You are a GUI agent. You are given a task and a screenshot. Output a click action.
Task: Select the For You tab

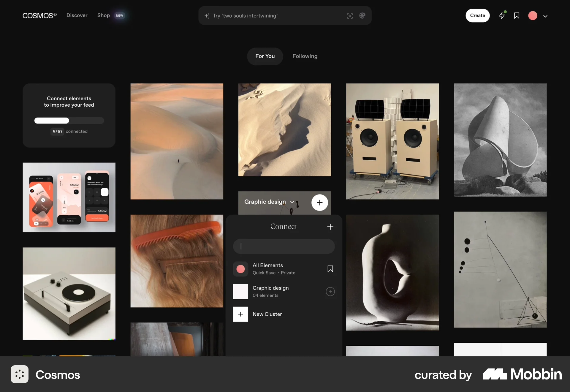265,56
